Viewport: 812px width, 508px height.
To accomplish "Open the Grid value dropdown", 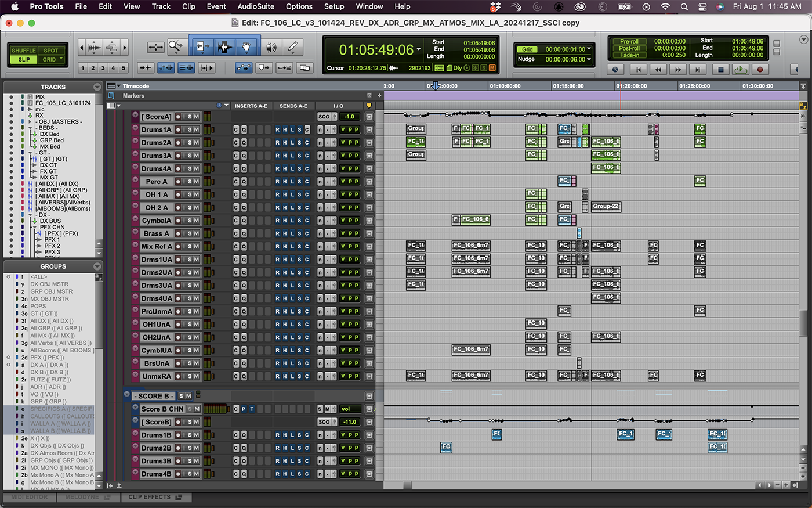I will pos(589,49).
